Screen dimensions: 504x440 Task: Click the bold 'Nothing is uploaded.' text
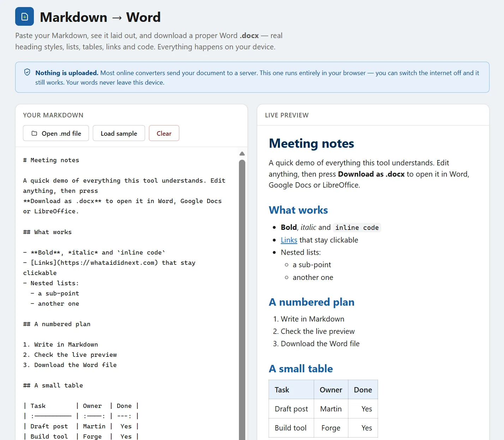pos(67,73)
